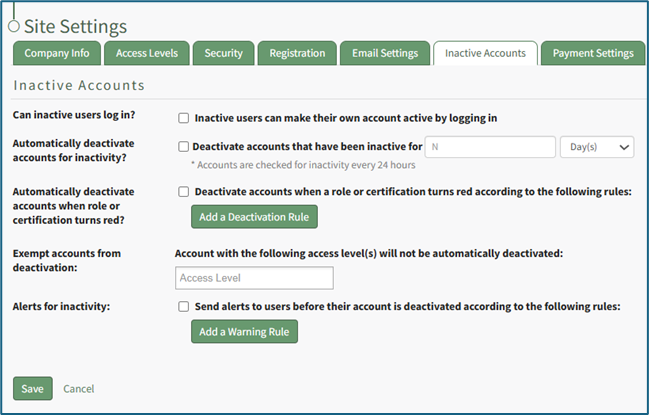Select the Inactive Accounts tab
This screenshot has height=415, width=649.
485,54
